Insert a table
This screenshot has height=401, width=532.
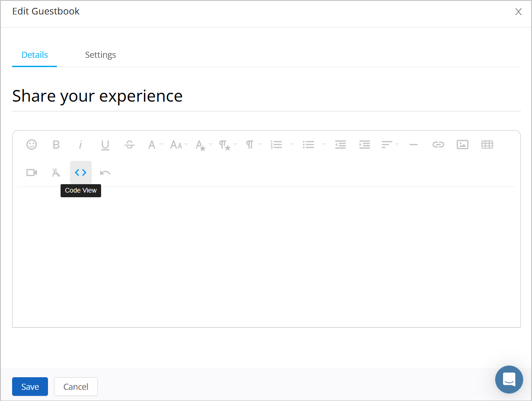[x=487, y=145]
